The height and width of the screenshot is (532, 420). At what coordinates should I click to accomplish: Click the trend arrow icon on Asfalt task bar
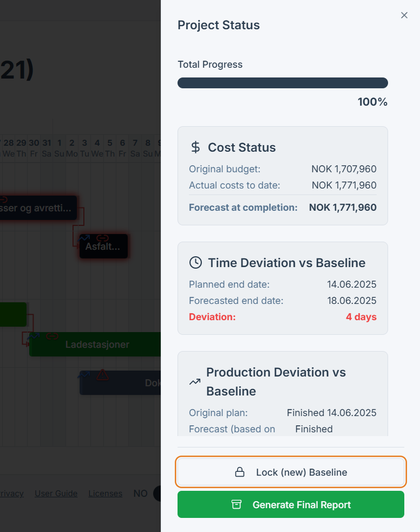pos(84,238)
